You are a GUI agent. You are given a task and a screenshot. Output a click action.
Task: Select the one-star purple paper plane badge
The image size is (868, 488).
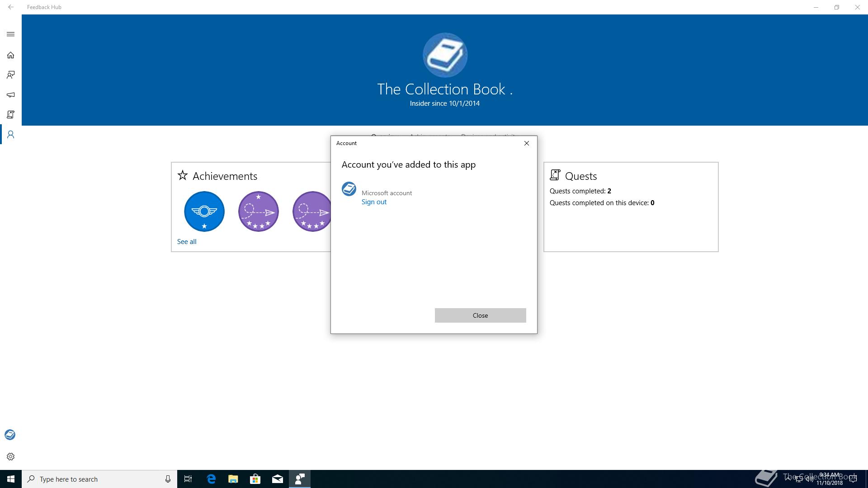(x=259, y=211)
